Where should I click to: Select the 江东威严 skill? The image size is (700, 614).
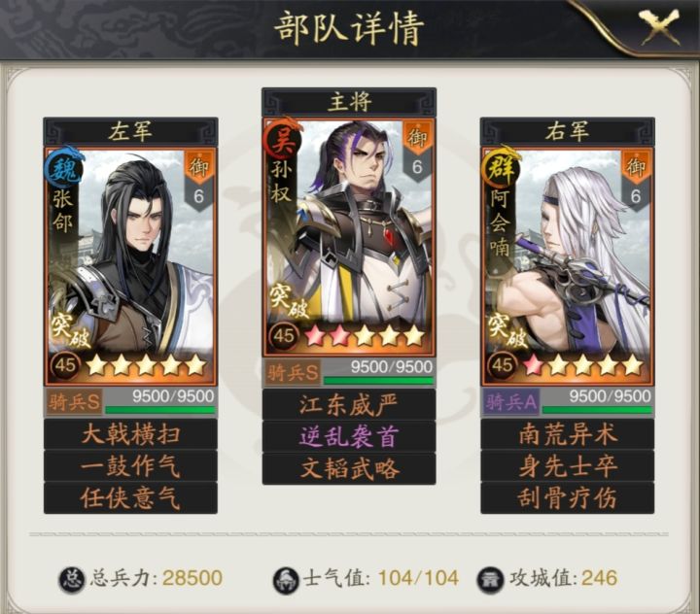pos(349,404)
